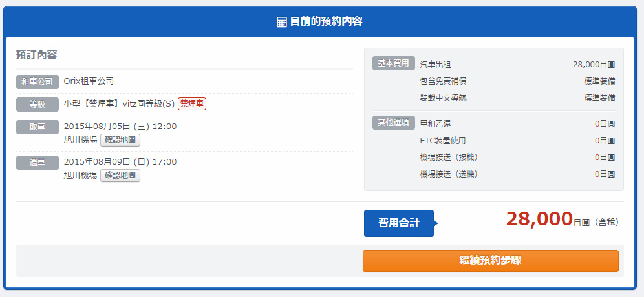644x297 pixels.
Task: Click the red 禁煙車 badge
Action: coord(192,104)
